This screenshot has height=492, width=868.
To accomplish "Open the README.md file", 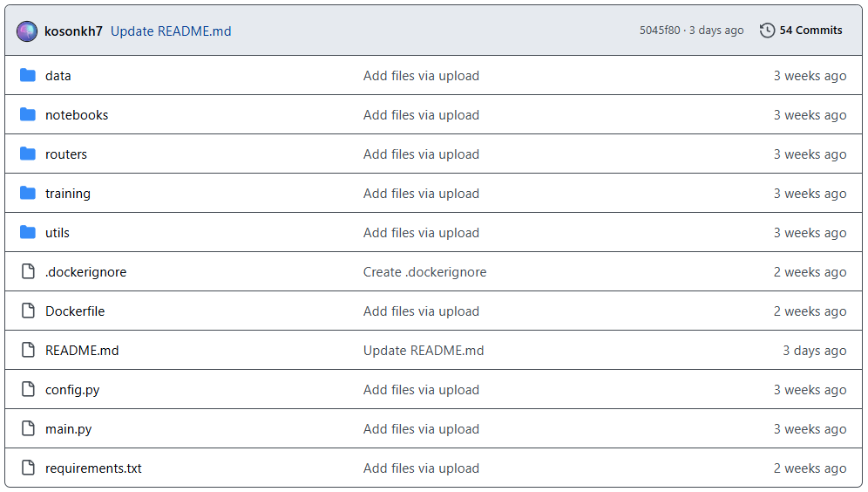I will (82, 351).
